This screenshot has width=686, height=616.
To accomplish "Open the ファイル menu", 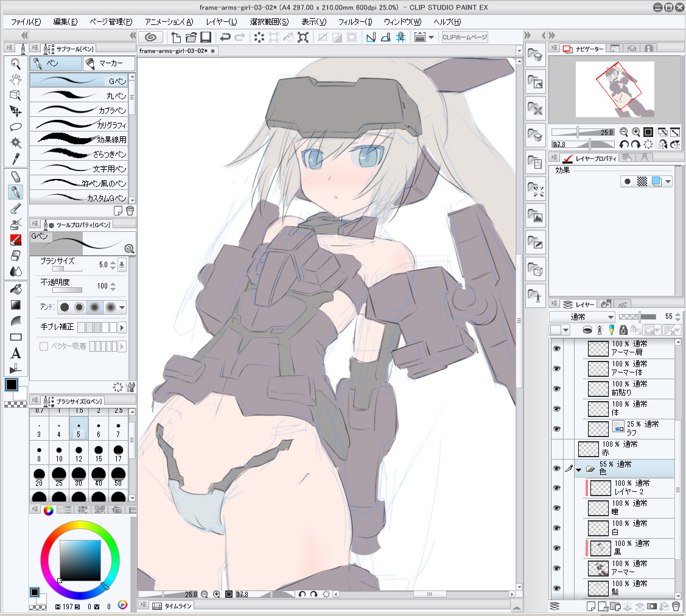I will 26,22.
